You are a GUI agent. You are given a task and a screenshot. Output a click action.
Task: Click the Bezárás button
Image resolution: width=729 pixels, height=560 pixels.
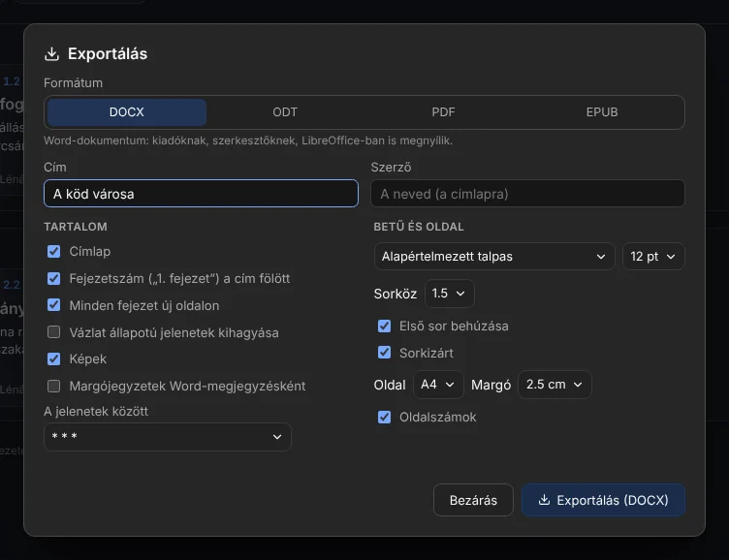[473, 500]
